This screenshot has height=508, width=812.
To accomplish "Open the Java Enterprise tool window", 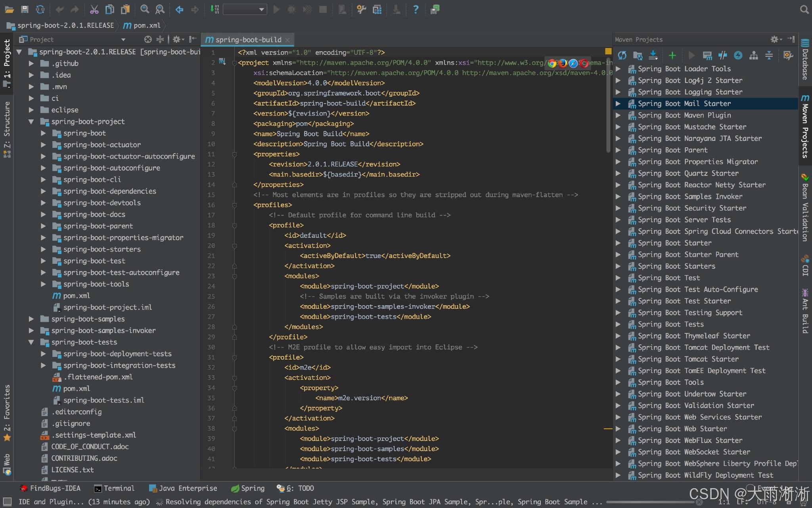I will coord(183,488).
